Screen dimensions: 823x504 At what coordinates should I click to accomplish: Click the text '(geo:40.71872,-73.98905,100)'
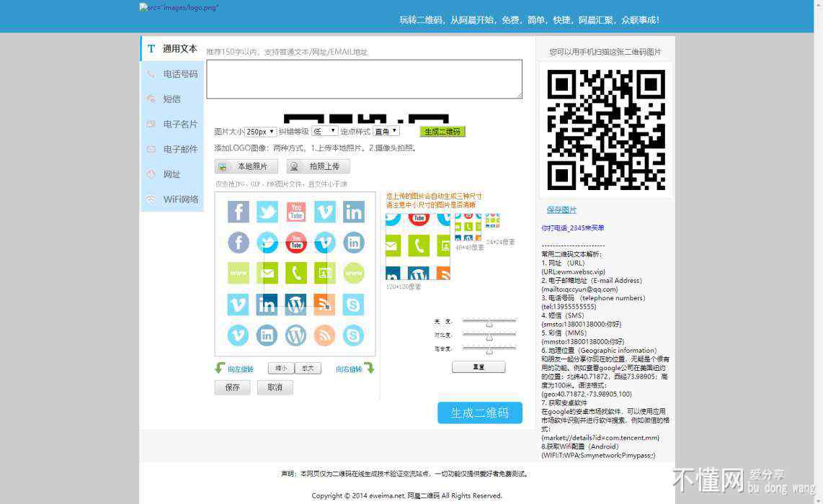click(x=587, y=394)
